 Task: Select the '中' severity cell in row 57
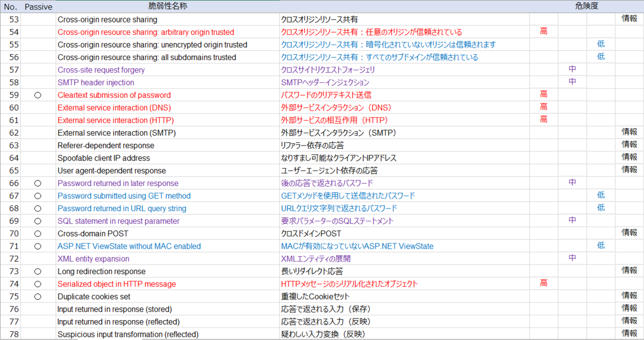pos(572,70)
